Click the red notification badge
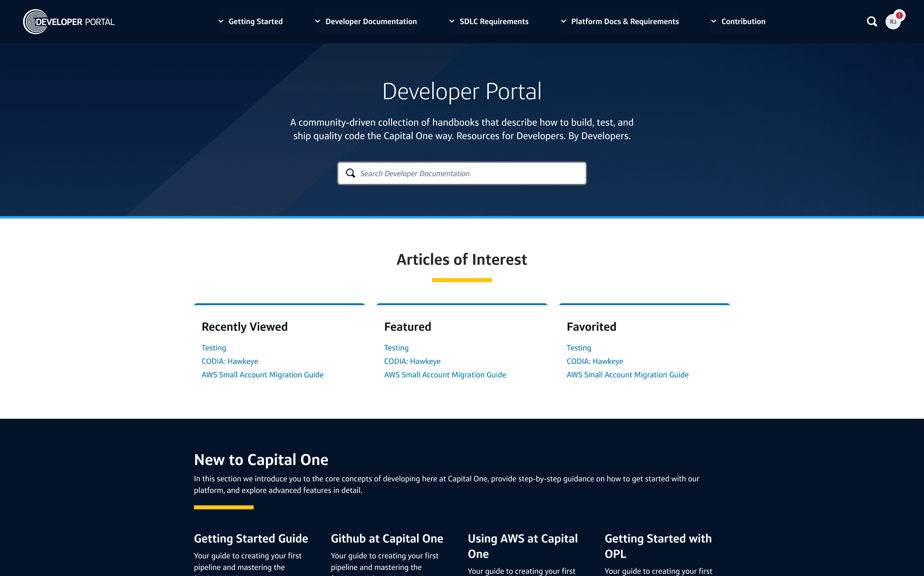 (x=899, y=15)
